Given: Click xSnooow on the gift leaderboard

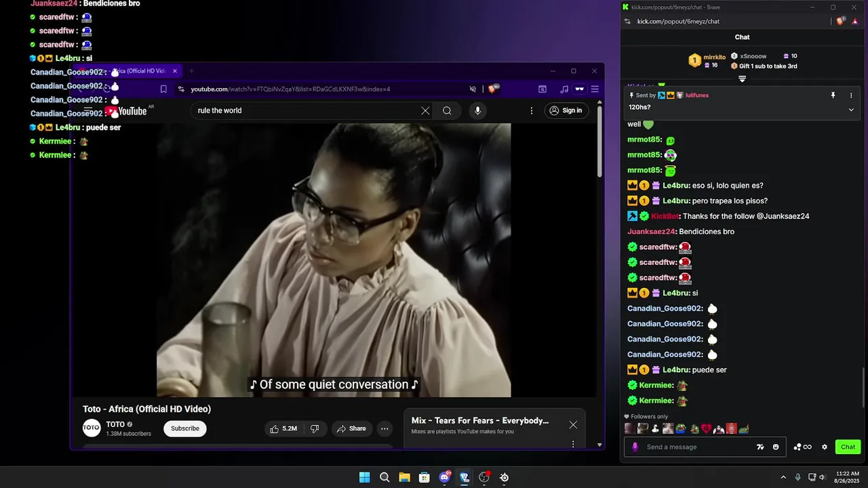Looking at the screenshot, I should click(x=753, y=56).
